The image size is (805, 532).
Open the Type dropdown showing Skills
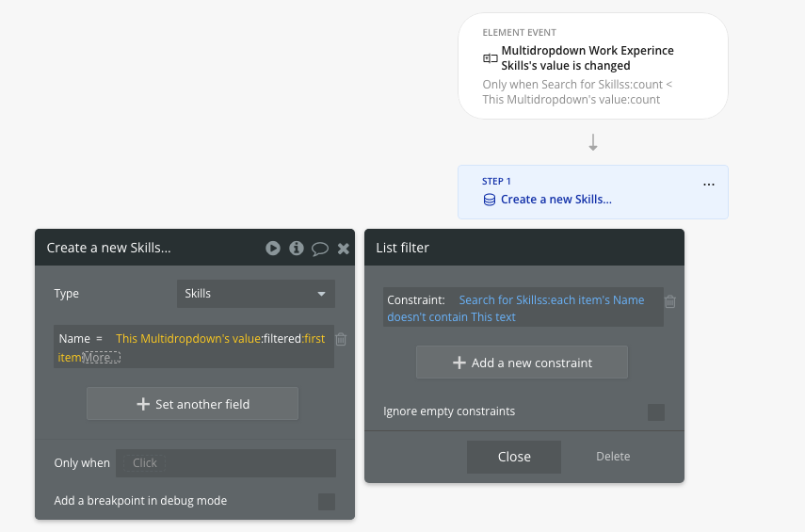tap(256, 294)
